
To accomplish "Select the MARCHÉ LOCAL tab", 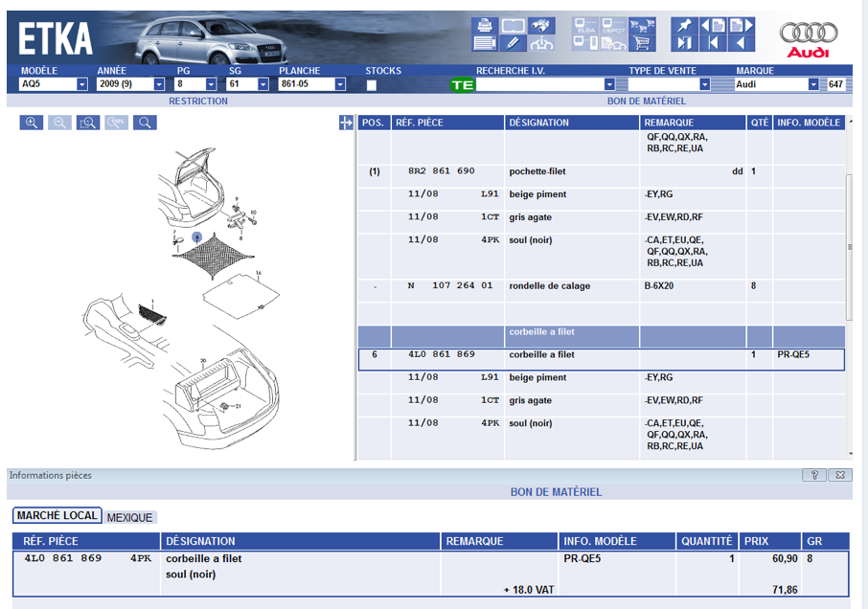I will click(57, 516).
